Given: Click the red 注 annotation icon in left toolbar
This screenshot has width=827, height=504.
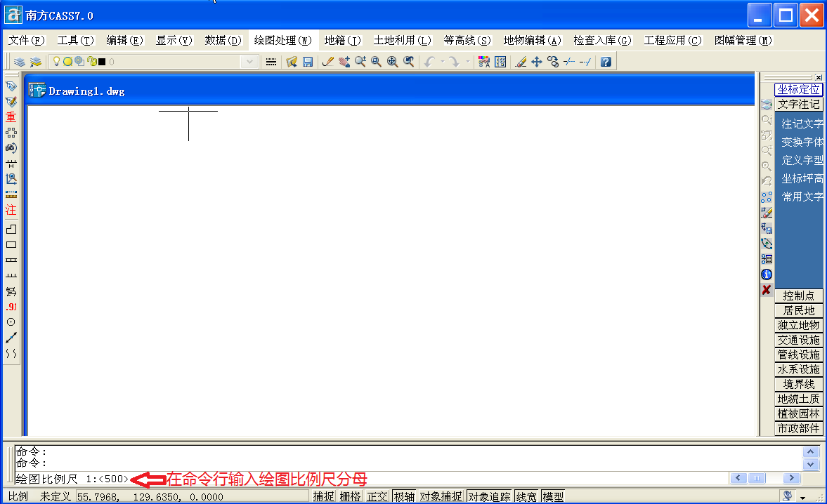Looking at the screenshot, I should click(11, 210).
